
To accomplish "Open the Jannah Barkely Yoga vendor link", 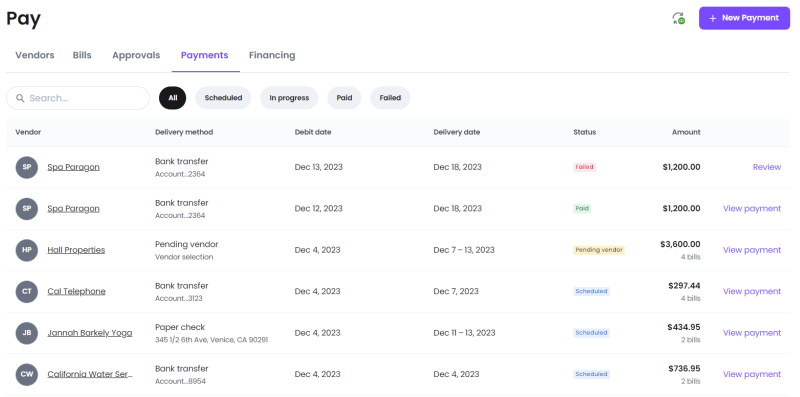I will tap(90, 333).
